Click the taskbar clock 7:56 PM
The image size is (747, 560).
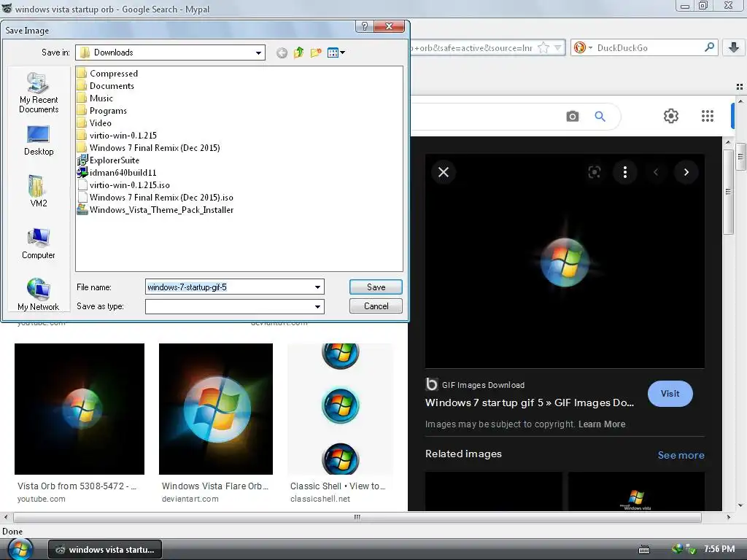click(719, 549)
